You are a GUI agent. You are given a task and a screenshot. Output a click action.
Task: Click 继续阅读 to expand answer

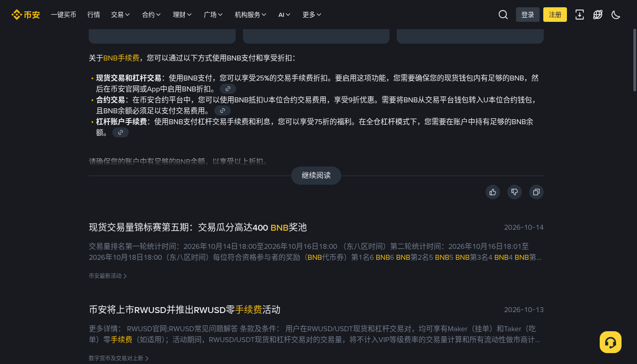tap(316, 176)
